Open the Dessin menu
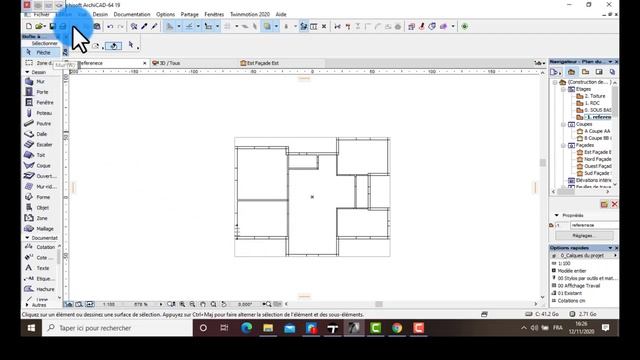 100,14
